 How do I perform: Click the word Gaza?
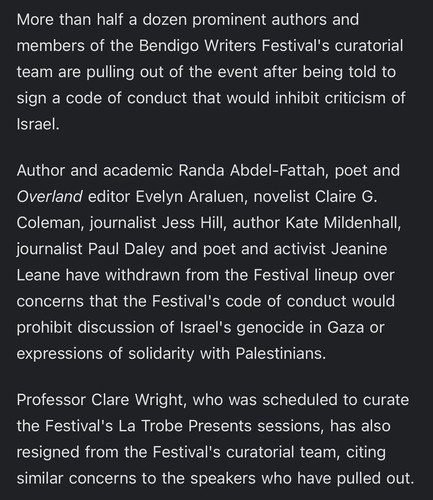pos(346,327)
